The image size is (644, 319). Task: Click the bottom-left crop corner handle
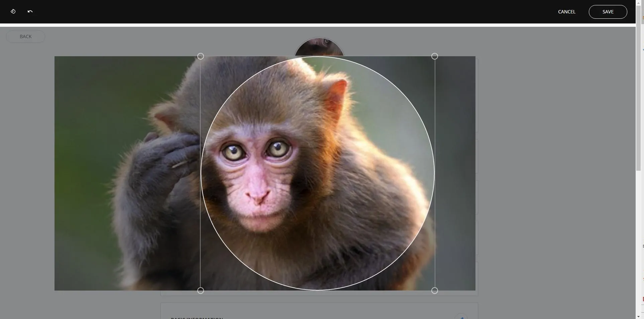click(201, 291)
